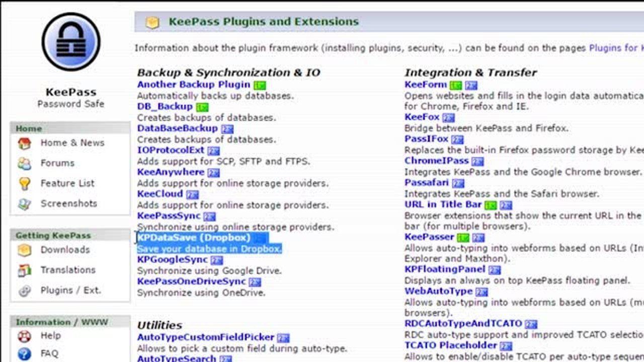
Task: Open the Home & News sidebar link
Action: coord(72,143)
